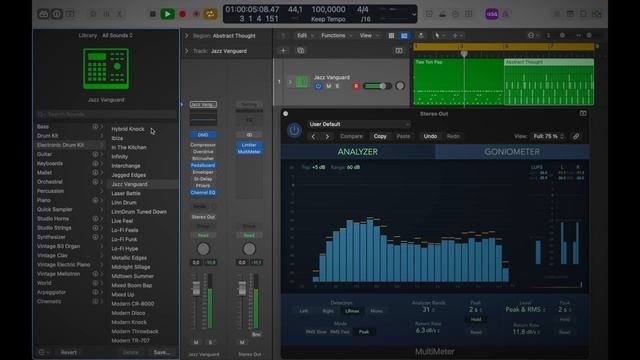The height and width of the screenshot is (360, 640).
Task: Open the Limiter plug-in on Stereo Out
Action: [x=249, y=145]
